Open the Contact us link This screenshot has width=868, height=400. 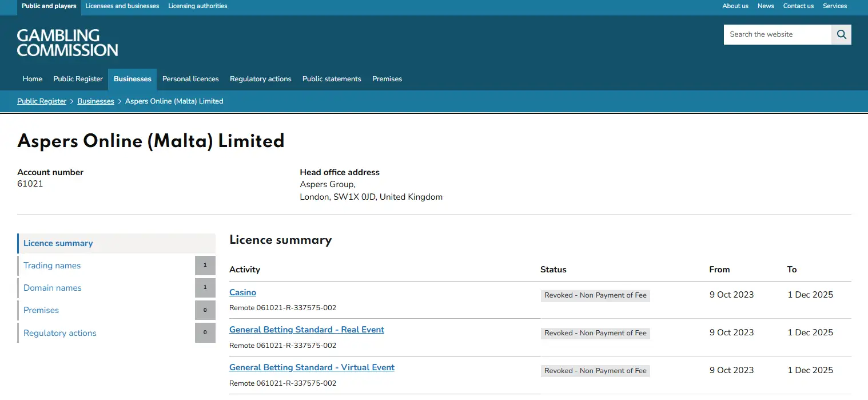(x=798, y=6)
